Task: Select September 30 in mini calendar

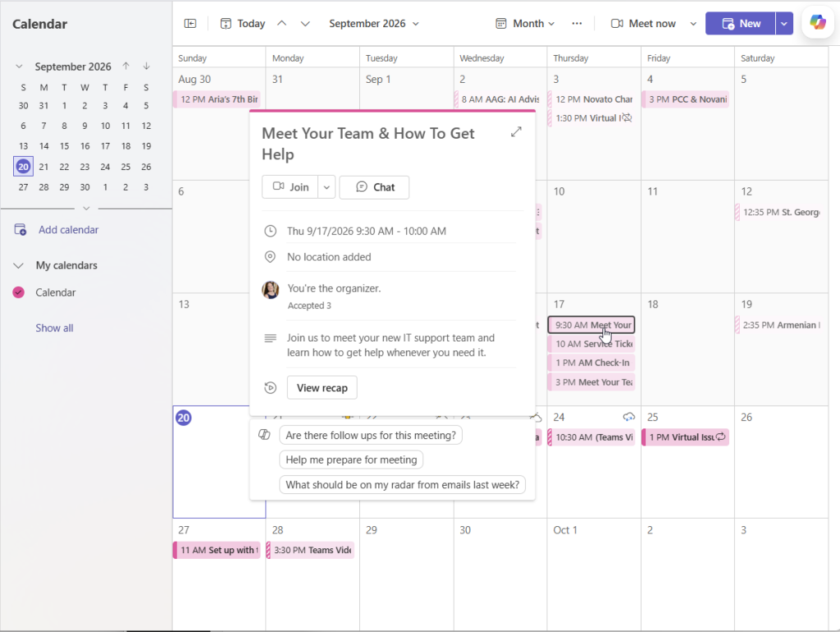Action: [x=84, y=187]
